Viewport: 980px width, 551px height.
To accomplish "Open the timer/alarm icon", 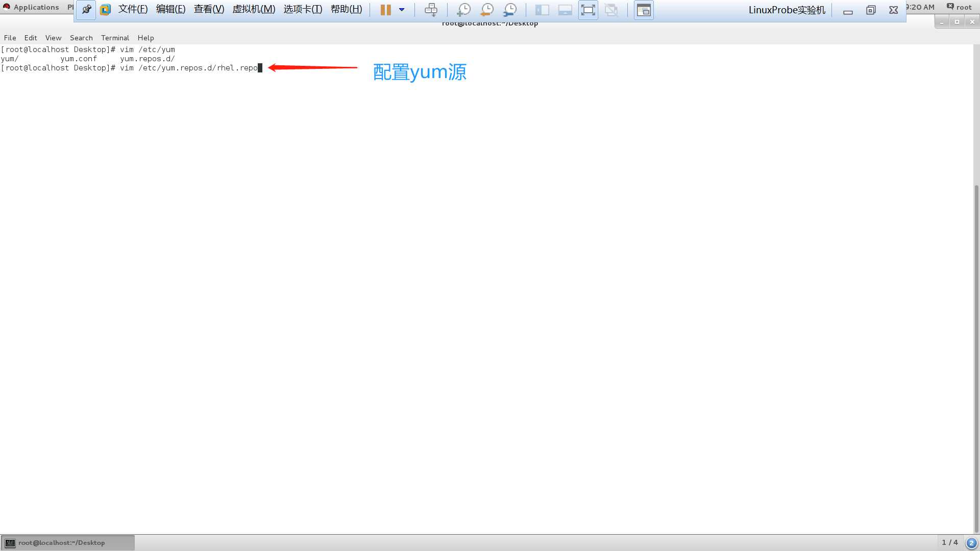I will coord(486,9).
